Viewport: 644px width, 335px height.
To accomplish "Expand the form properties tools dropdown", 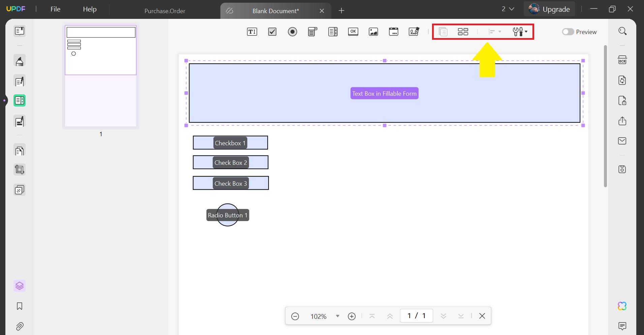I will pos(521,32).
